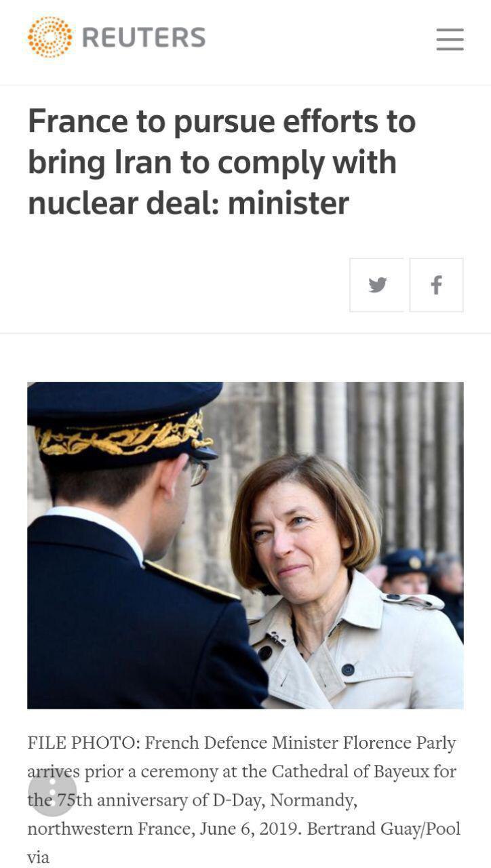Click the word "minister" in the headline

(288, 203)
